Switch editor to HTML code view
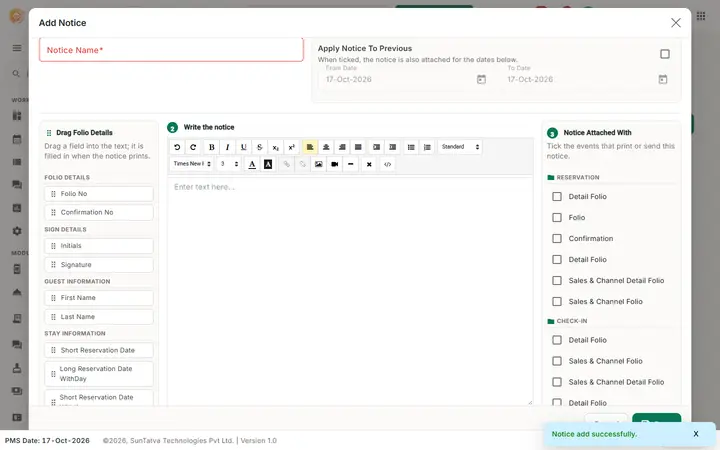Image resolution: width=720 pixels, height=450 pixels. [x=388, y=164]
